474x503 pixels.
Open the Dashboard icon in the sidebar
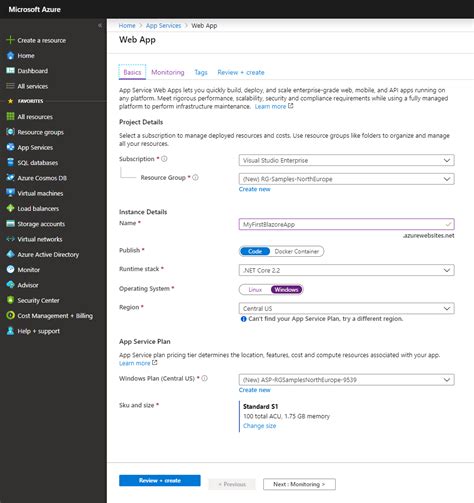pyautogui.click(x=10, y=71)
